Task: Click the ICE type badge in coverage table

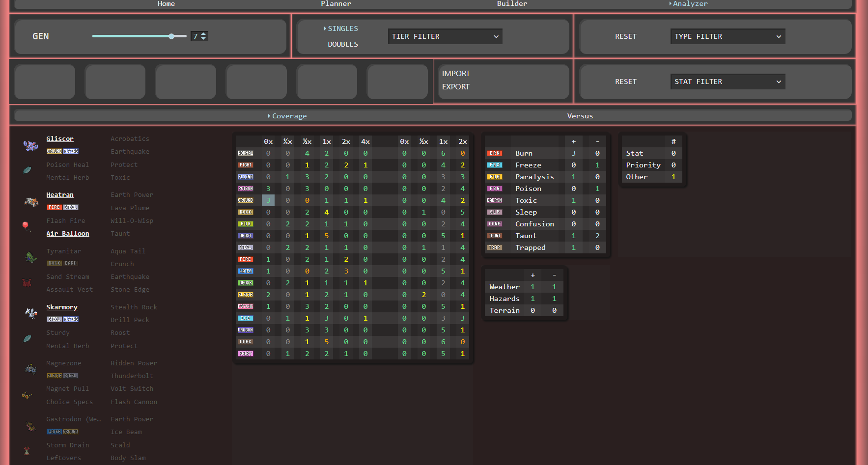Action: tap(246, 318)
